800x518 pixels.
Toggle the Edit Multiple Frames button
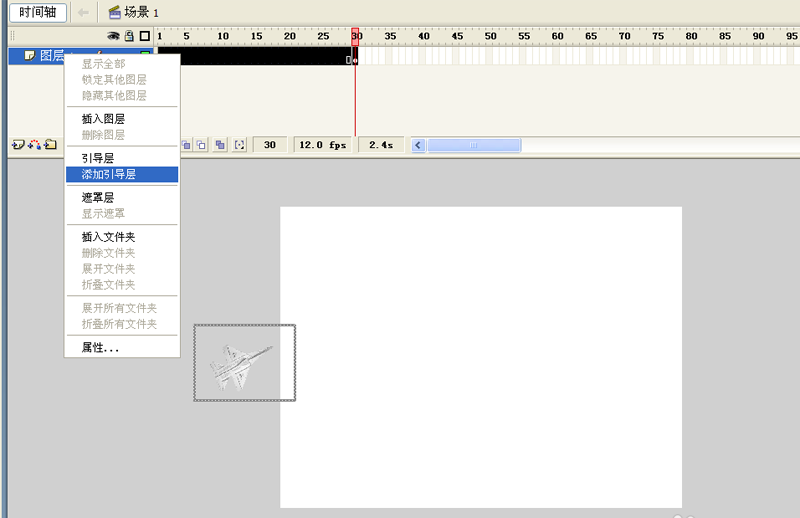220,145
